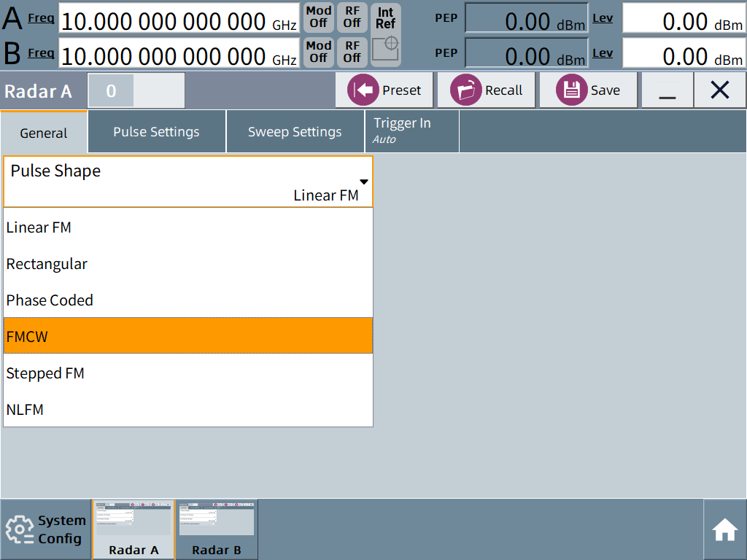
Task: Choose Stepped FM pulse shape option
Action: pos(188,373)
